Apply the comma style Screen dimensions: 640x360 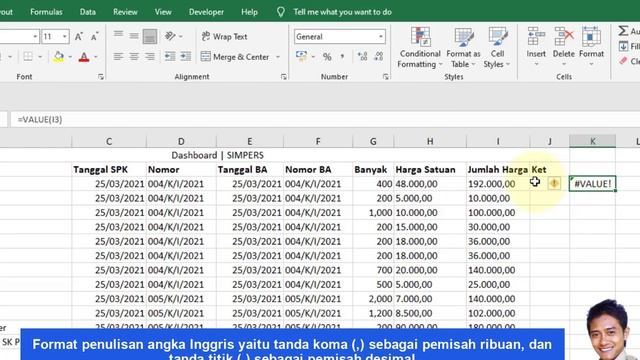(342, 57)
